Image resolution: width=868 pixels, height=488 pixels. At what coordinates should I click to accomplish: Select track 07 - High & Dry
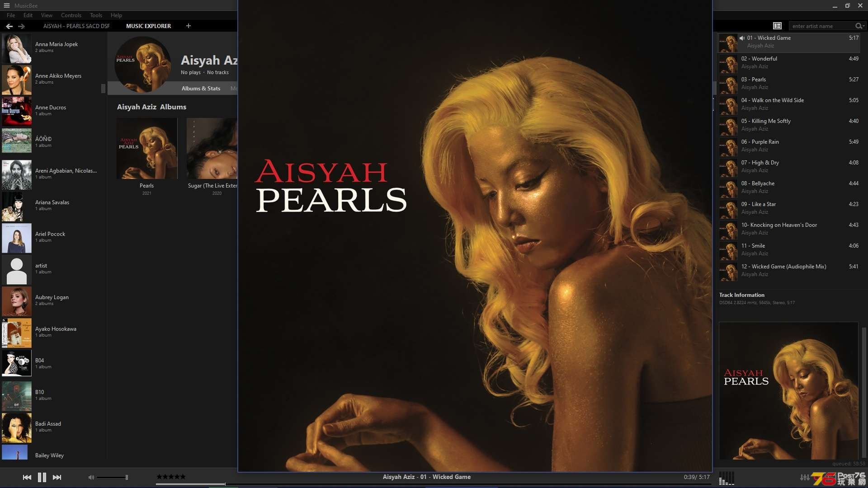click(x=789, y=167)
